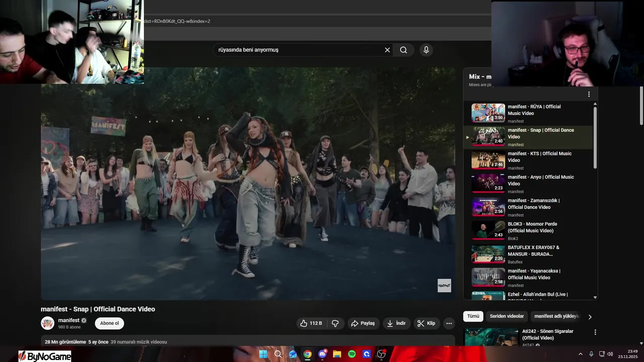Open the blue app beside Spotify
The width and height of the screenshot is (644, 362).
click(367, 354)
